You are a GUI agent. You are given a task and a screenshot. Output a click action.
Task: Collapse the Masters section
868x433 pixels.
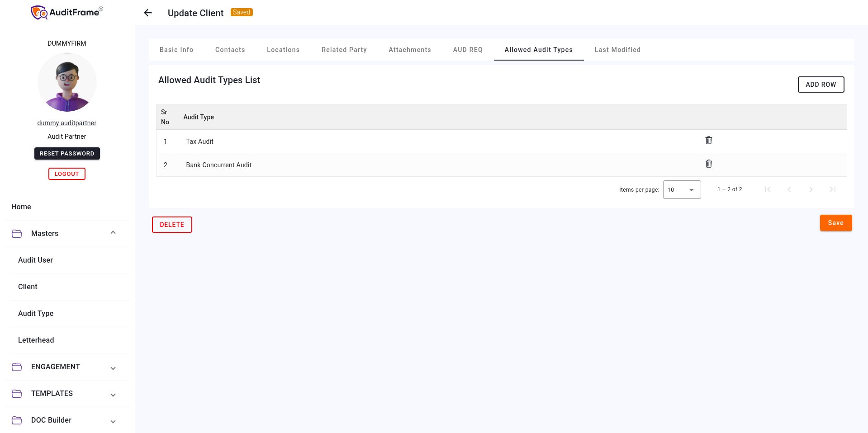113,232
